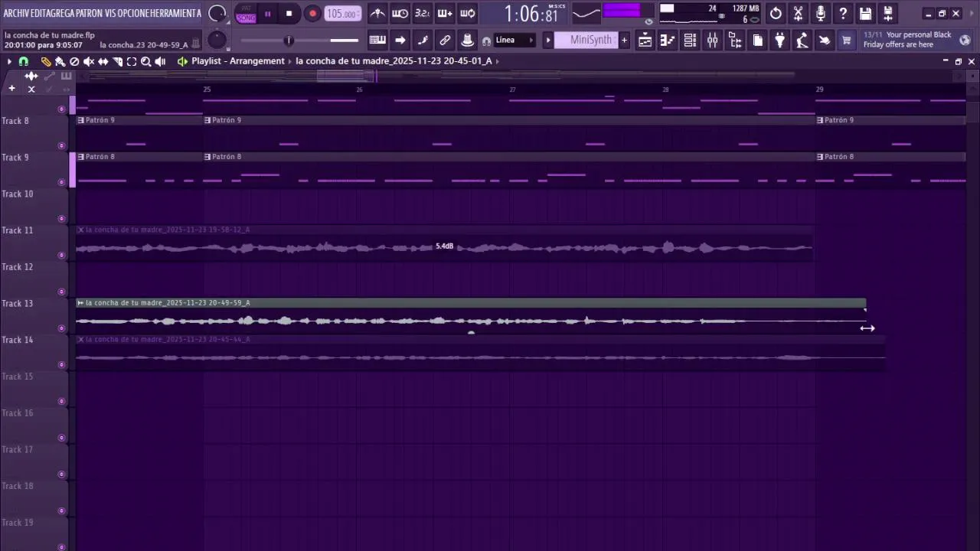Toggle loop recording
This screenshot has width=980, height=551.
(468, 13)
